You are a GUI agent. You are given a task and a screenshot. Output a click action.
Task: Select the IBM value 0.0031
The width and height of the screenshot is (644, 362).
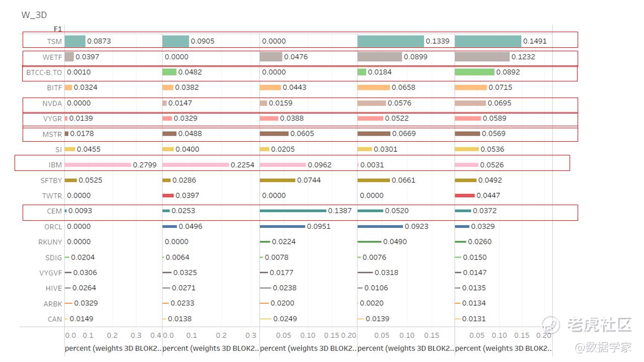tap(372, 164)
